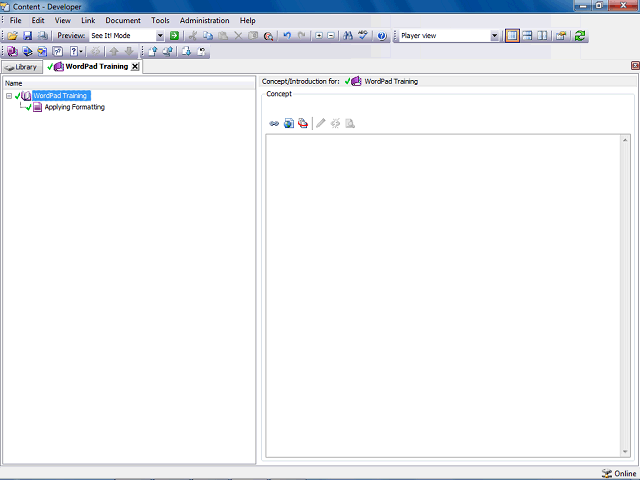640x480 pixels.
Task: Click the Open folder icon in the toolbar
Action: point(12,36)
